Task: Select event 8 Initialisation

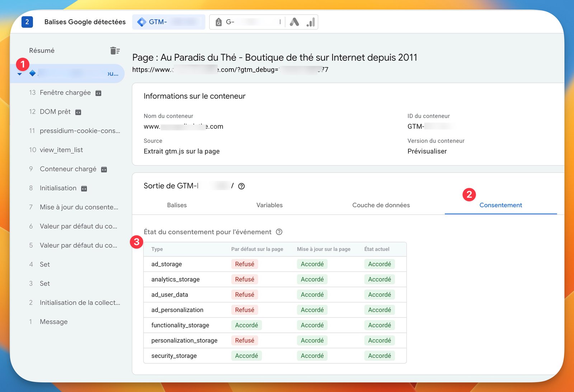Action: pos(58,188)
